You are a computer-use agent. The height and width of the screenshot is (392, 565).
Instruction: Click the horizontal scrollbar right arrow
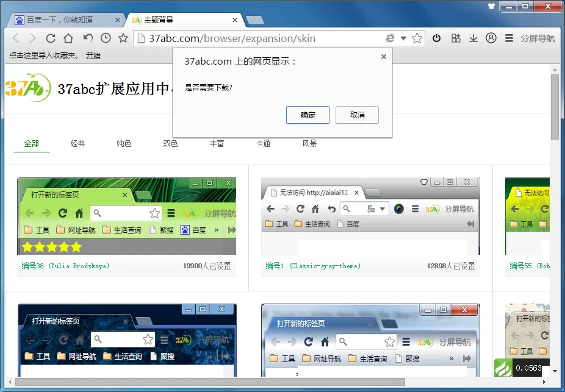pyautogui.click(x=544, y=382)
